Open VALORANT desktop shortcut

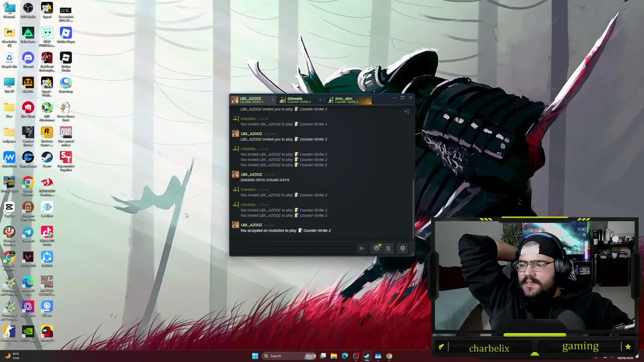point(28,259)
